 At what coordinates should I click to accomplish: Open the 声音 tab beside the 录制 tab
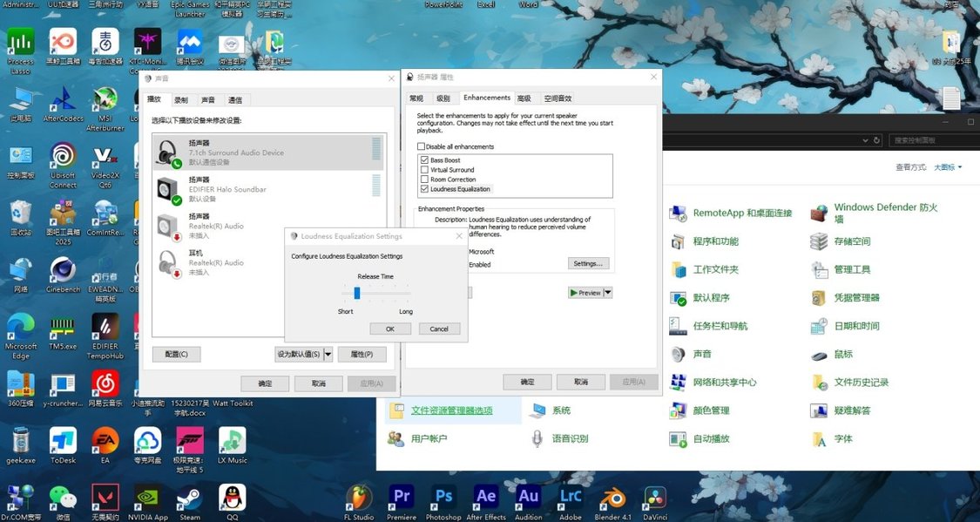208,99
